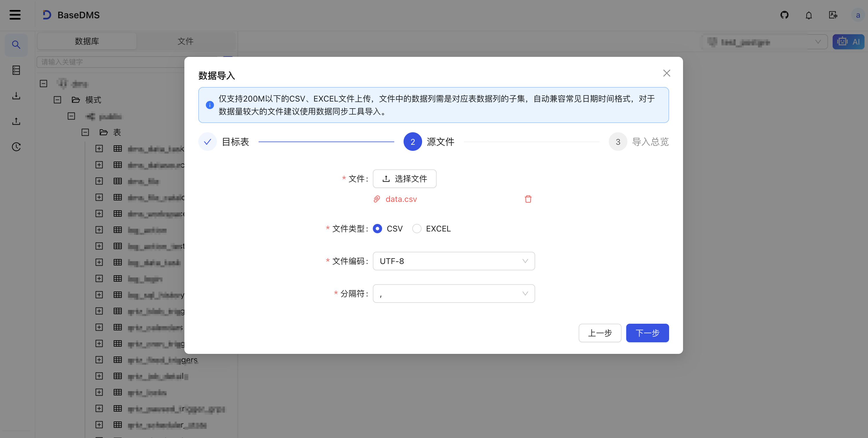Click the language translate icon
Image resolution: width=868 pixels, height=438 pixels.
click(833, 15)
